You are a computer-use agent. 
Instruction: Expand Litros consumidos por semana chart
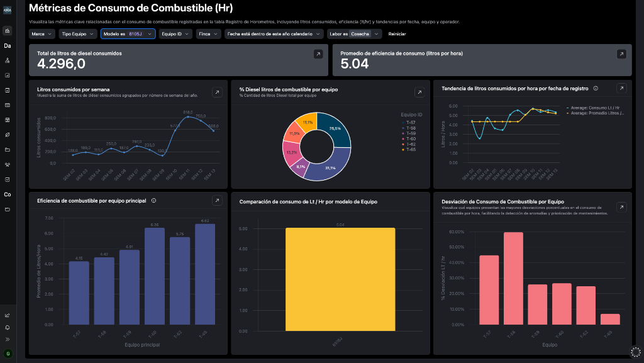(217, 92)
